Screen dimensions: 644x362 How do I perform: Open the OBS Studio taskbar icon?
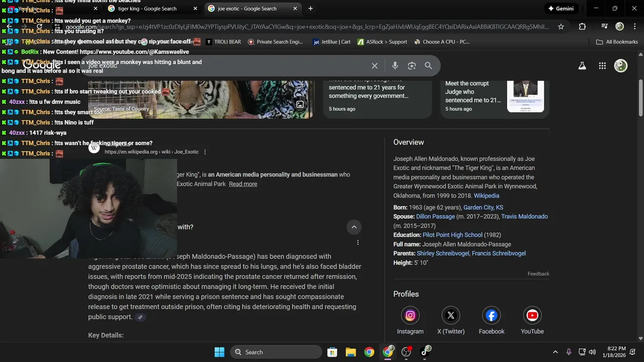[x=407, y=352]
